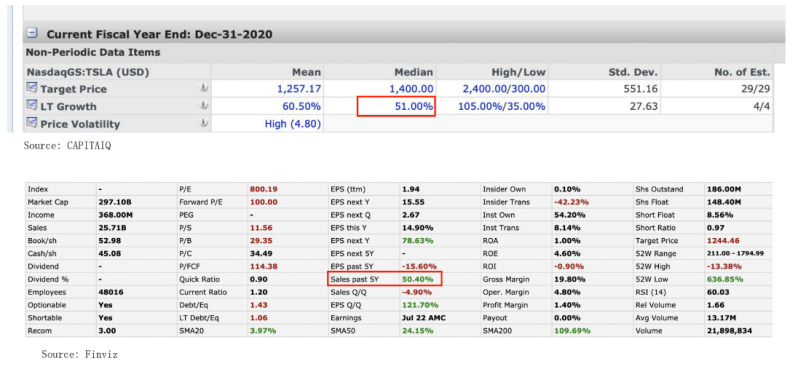Open the LT Growth median value 51.00%
The height and width of the screenshot is (370, 799).
pos(413,107)
